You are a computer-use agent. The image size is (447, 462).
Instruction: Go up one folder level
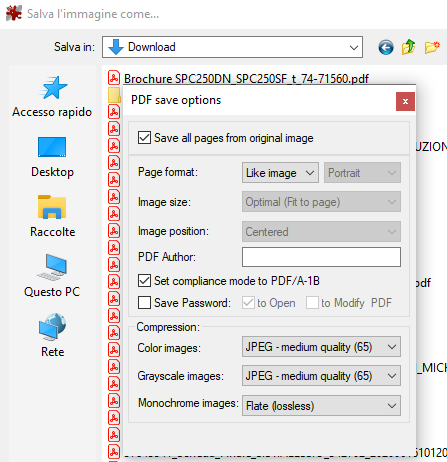(408, 47)
